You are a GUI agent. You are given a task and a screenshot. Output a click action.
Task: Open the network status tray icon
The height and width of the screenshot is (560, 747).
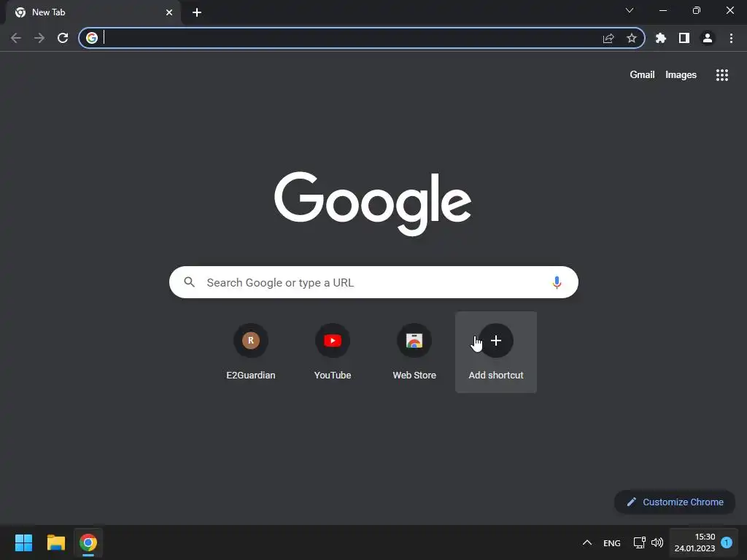click(x=639, y=542)
